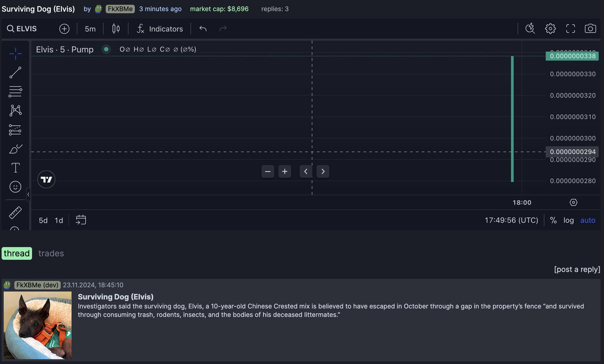The width and height of the screenshot is (604, 364).
Task: Open the price scale settings hexagon icon
Action: (573, 202)
